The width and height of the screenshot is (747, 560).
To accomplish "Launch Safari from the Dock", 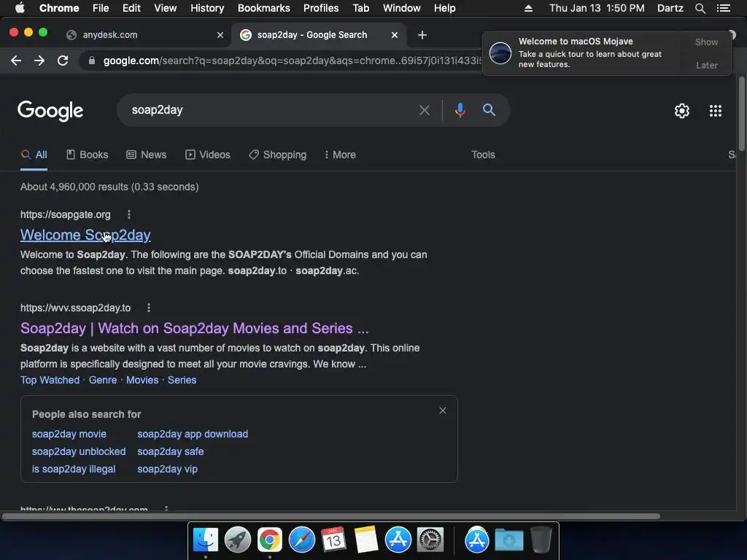I will [302, 540].
